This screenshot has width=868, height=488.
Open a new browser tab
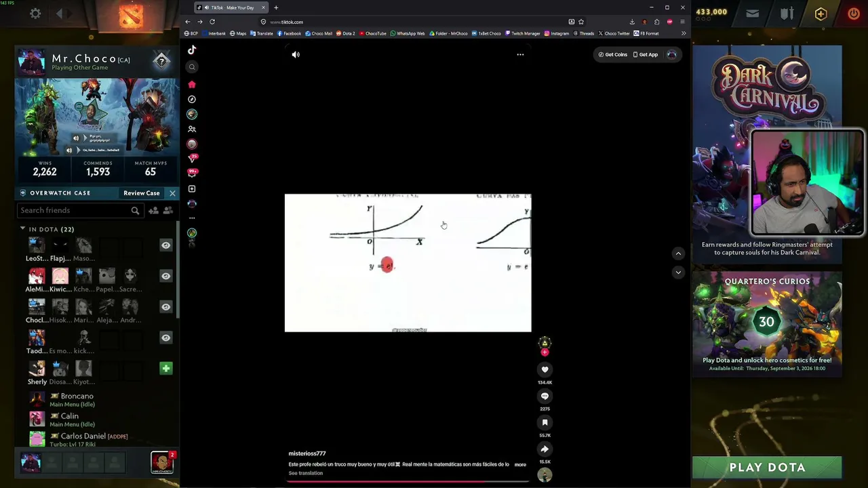coord(276,7)
